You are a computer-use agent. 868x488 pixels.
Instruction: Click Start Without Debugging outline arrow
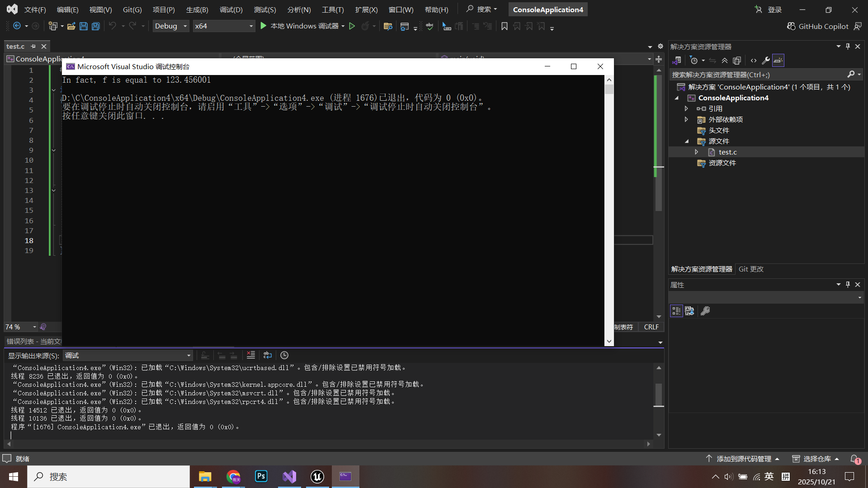352,26
